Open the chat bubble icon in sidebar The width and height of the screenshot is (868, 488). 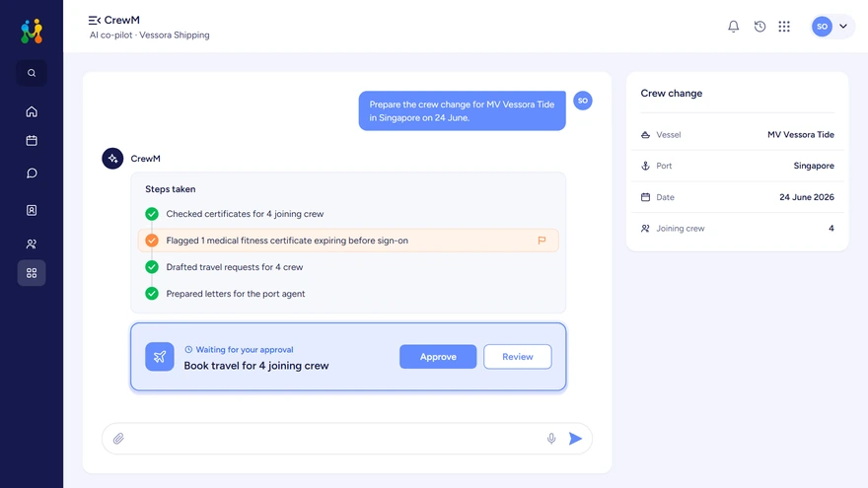point(32,174)
